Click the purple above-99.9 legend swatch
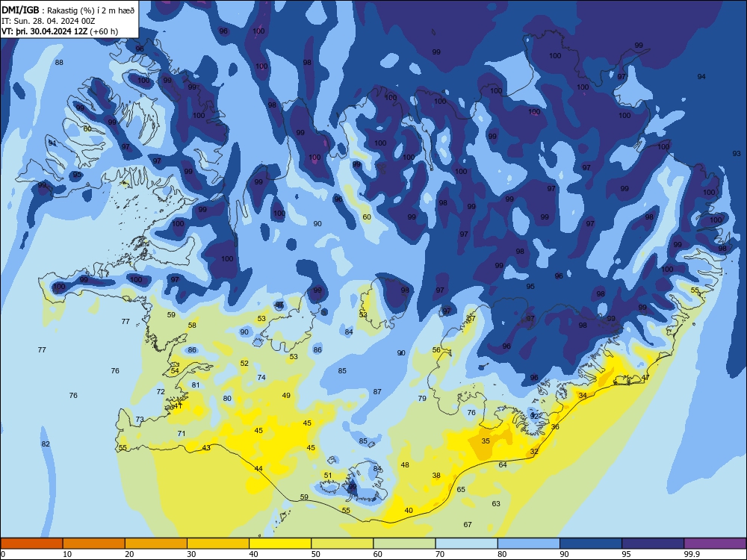The width and height of the screenshot is (747, 560). tap(715, 544)
